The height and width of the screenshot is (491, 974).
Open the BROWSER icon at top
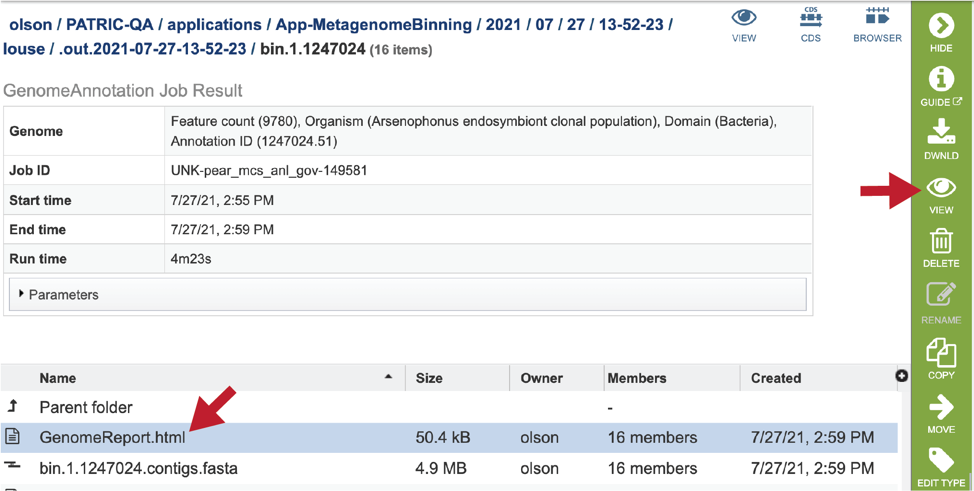(876, 17)
